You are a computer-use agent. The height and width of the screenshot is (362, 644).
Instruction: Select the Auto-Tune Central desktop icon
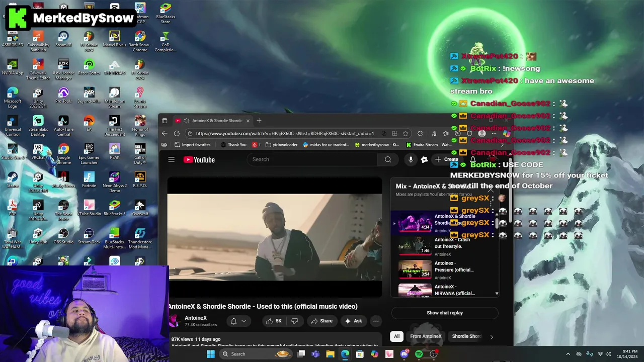63,126
